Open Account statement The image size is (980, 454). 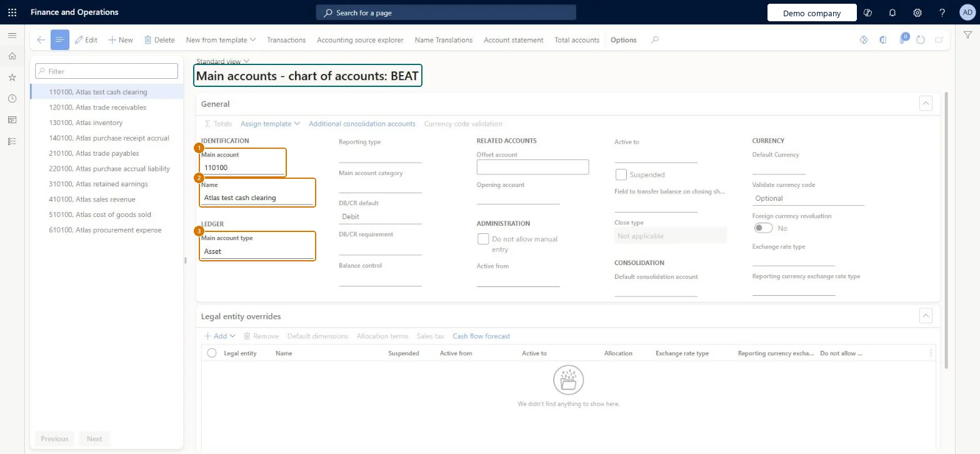(x=513, y=39)
